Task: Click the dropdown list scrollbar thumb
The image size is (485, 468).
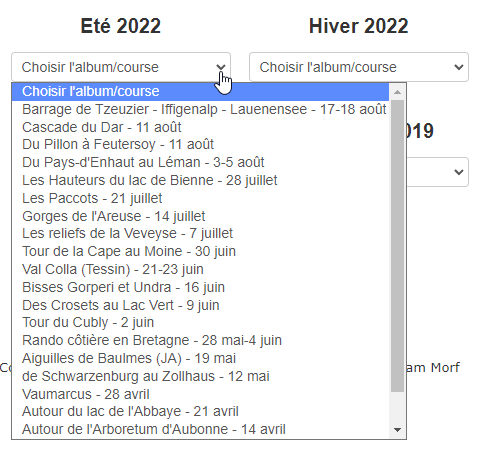Action: coord(397,246)
